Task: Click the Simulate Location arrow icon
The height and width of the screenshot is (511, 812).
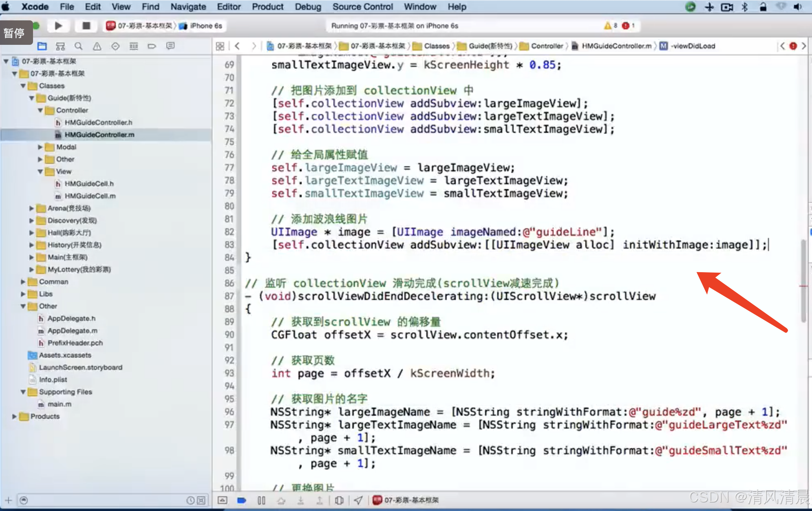Action: point(358,500)
